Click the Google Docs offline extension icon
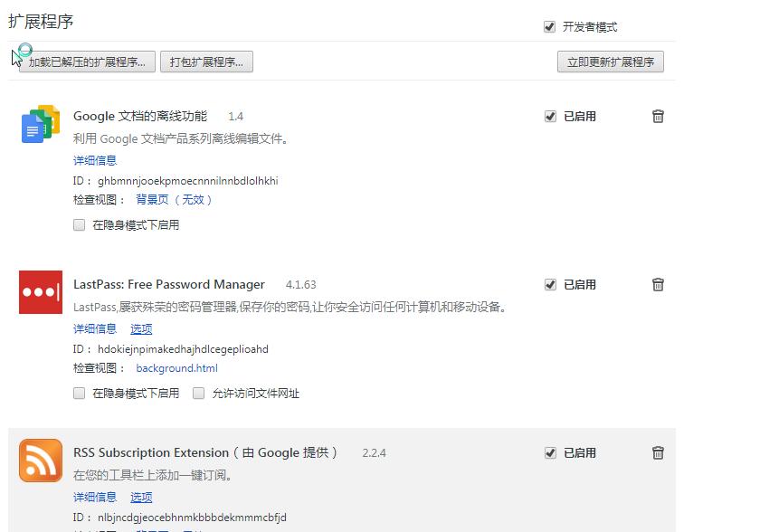This screenshot has width=769, height=532. [x=38, y=125]
